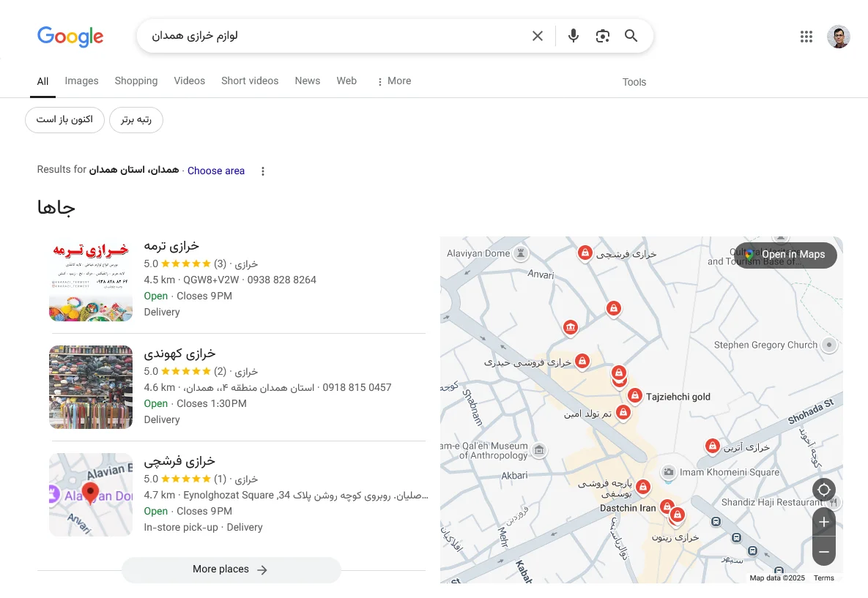Click the Shohada St map label
This screenshot has width=868, height=598.
pos(810,411)
